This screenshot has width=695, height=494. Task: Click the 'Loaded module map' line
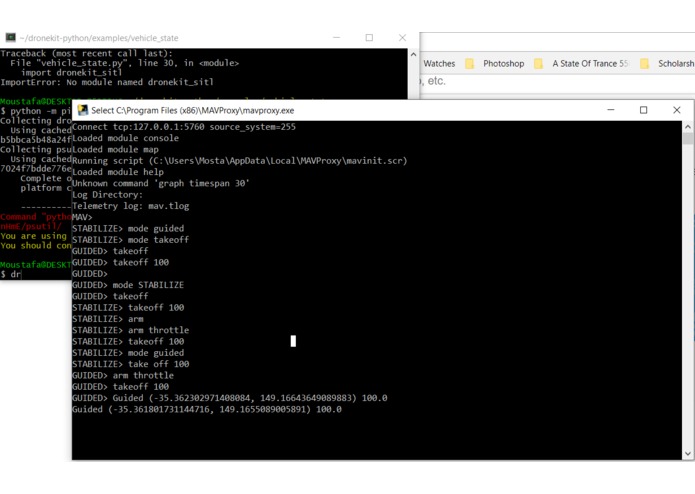coord(115,149)
